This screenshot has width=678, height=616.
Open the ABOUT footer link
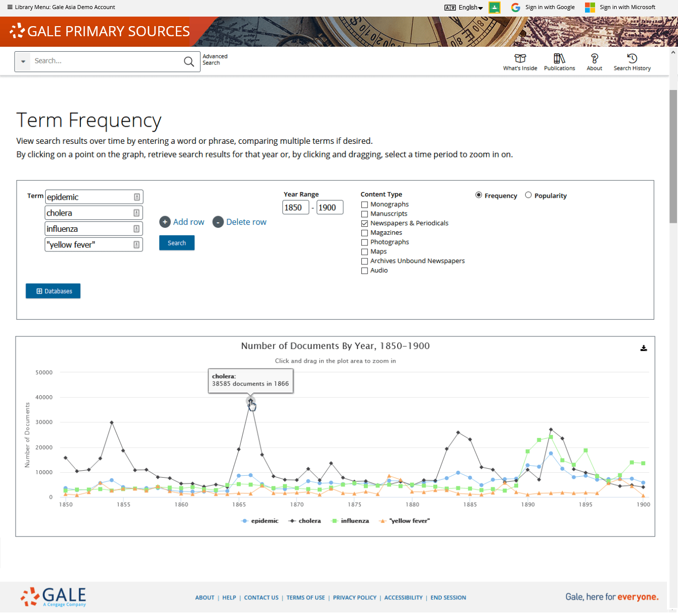click(x=205, y=598)
